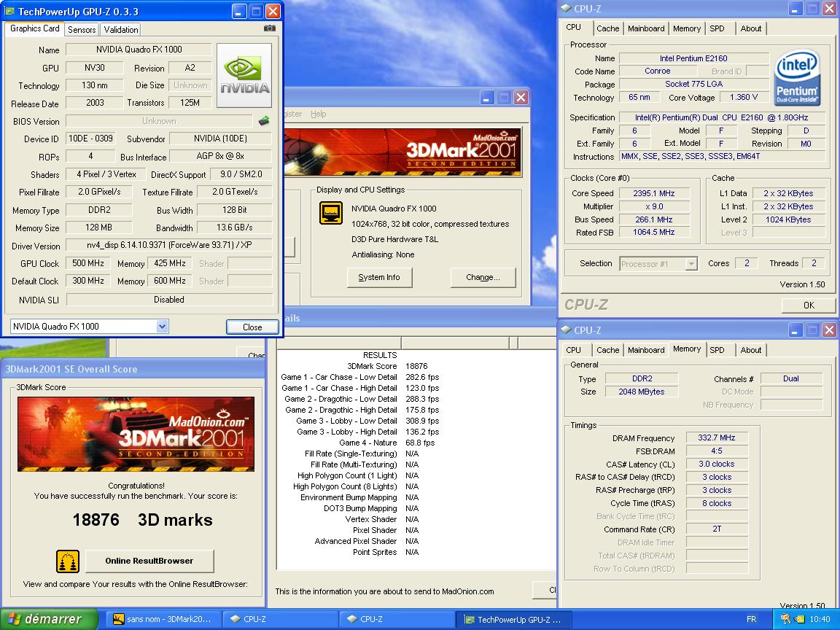Click the top CPU-Z window title icon
840x630 pixels.
(x=567, y=9)
